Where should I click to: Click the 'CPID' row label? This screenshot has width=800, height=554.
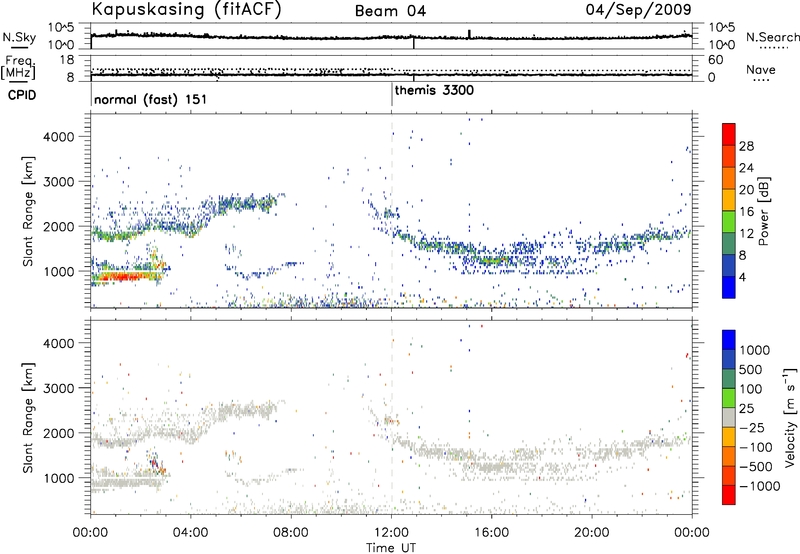(22, 95)
